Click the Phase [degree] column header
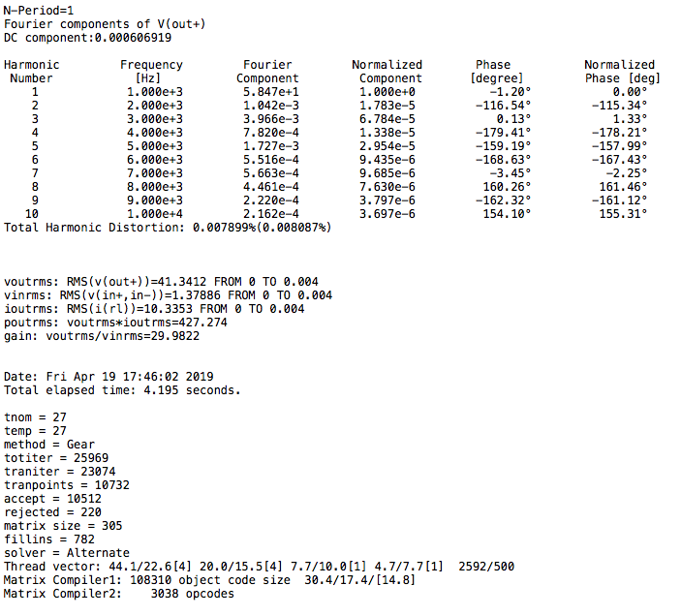Viewport: 681px width, 616px height. (x=497, y=72)
